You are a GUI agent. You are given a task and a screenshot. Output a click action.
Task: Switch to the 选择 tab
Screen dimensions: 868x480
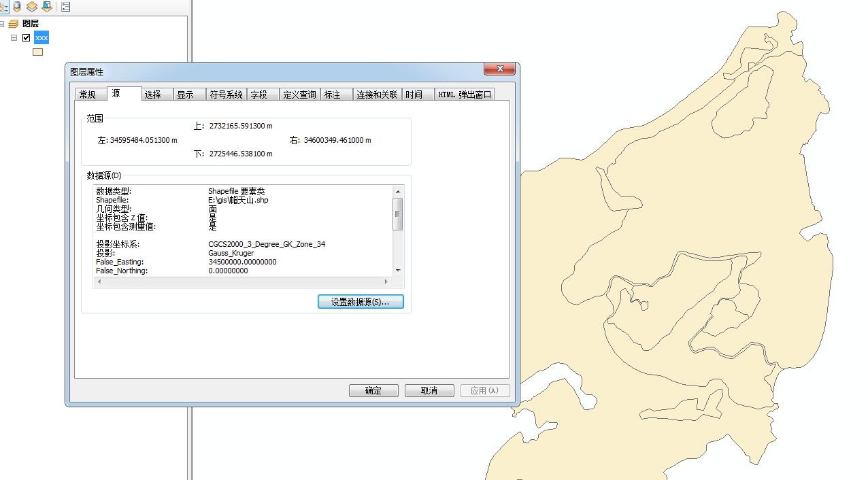tap(158, 95)
